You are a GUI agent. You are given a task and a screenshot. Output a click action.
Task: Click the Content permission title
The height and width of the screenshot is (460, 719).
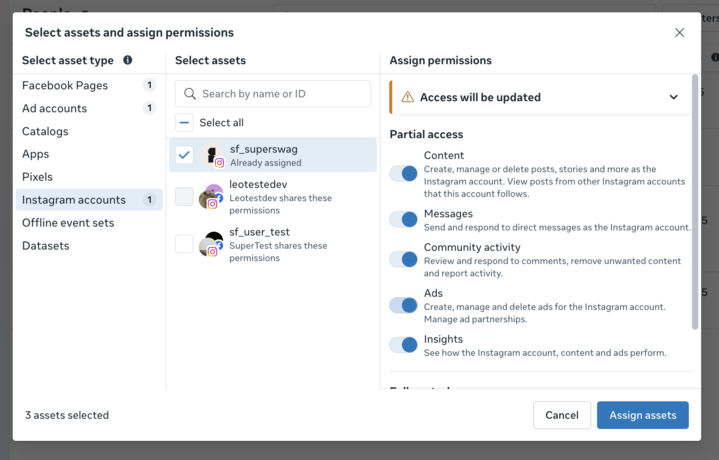444,155
